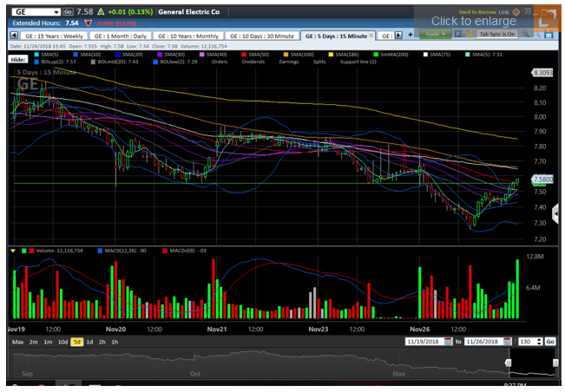Toggle the BOLup(2): 7.57 legend entry
Viewport: 565px width, 392px height.
(x=55, y=62)
